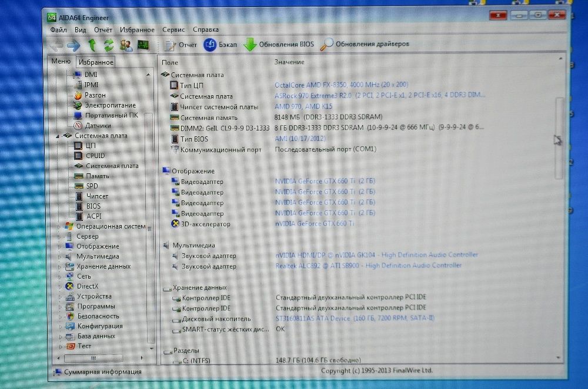The height and width of the screenshot is (389, 588).
Task: Open the Отчёт menu
Action: pyautogui.click(x=103, y=29)
